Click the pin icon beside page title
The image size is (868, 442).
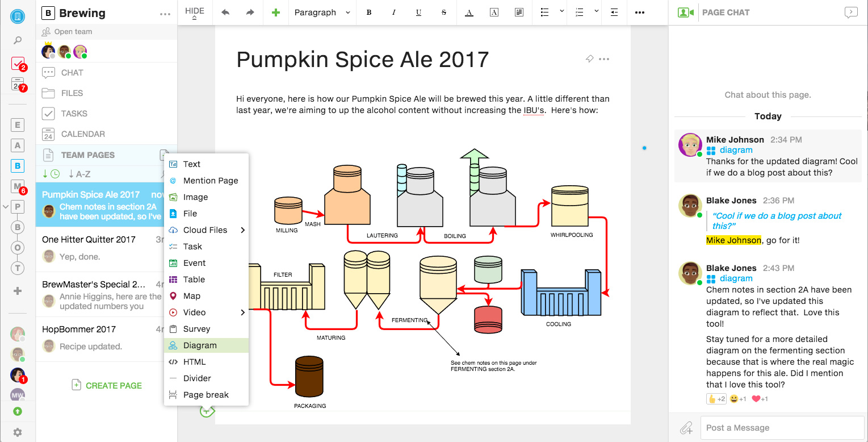589,59
